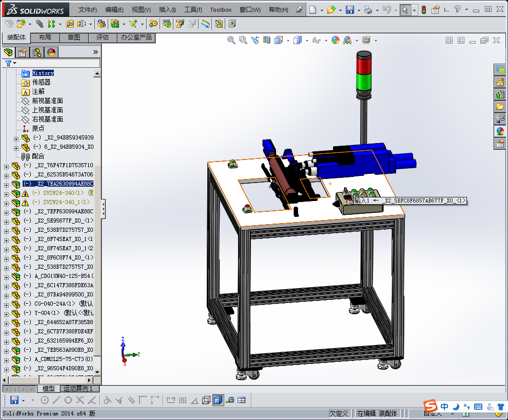Select the 前视基准面 plane item
Image resolution: width=508 pixels, height=420 pixels.
point(47,101)
